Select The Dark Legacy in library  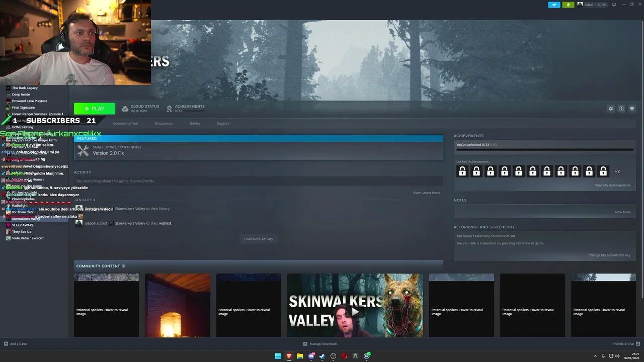25,88
